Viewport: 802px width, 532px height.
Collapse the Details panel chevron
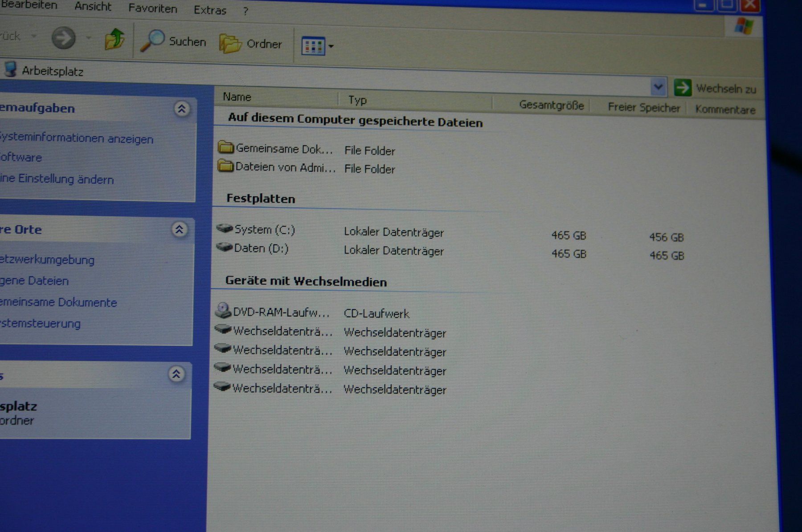tap(176, 374)
